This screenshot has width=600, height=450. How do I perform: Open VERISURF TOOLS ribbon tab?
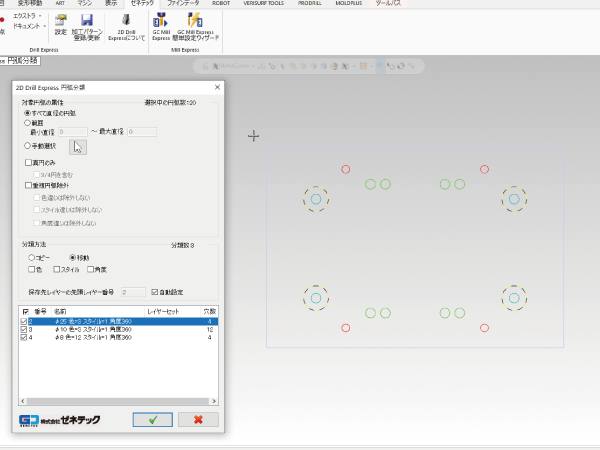tap(264, 3)
